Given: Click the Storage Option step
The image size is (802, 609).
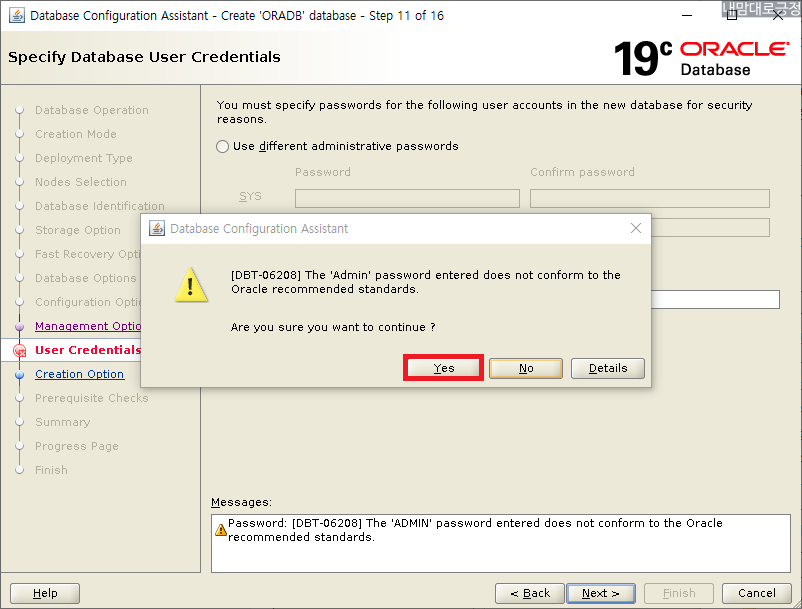Looking at the screenshot, I should pyautogui.click(x=78, y=230).
